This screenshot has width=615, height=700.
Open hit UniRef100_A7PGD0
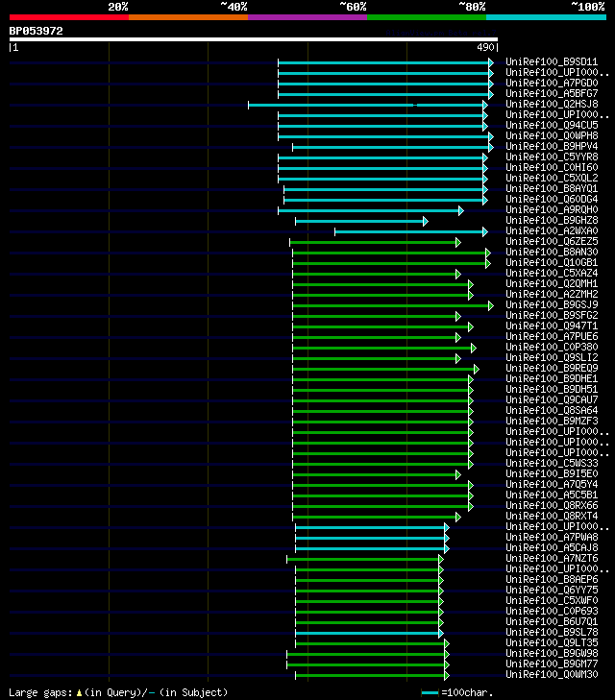pos(552,83)
